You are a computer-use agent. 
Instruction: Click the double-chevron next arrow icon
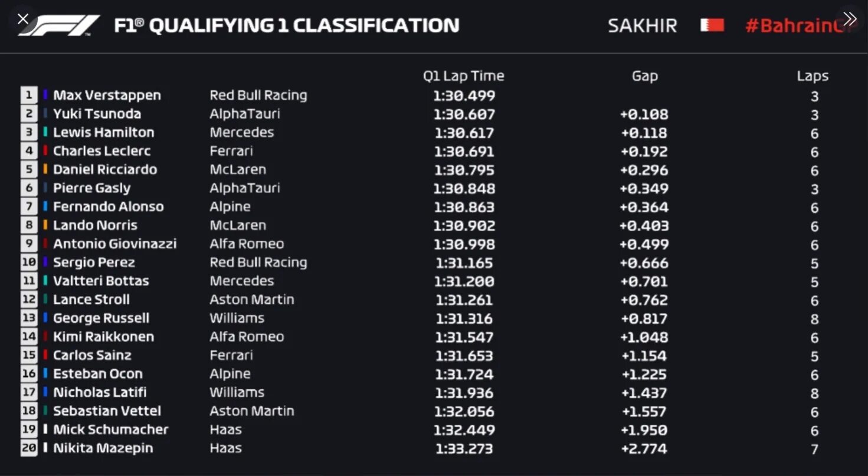click(x=849, y=19)
